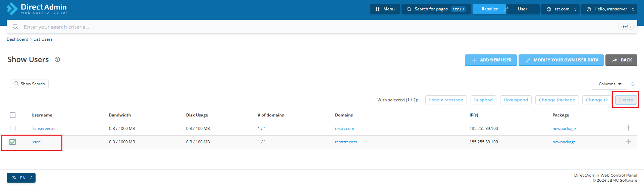Screen dimensions: 644x188
Task: Click the plus icon in iranservertest row
Action: [x=628, y=128]
